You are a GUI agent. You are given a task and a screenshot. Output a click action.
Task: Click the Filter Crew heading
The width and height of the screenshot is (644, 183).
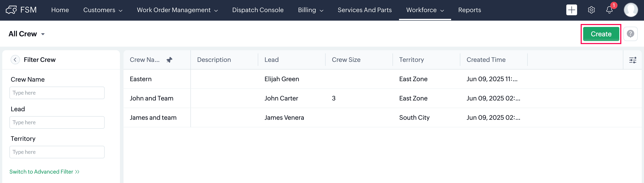coord(40,60)
